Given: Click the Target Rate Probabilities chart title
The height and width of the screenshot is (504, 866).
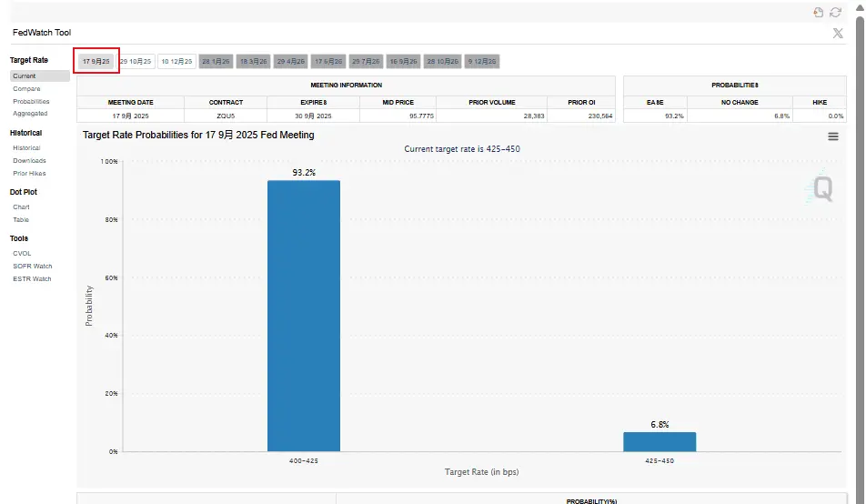Looking at the screenshot, I should (198, 135).
